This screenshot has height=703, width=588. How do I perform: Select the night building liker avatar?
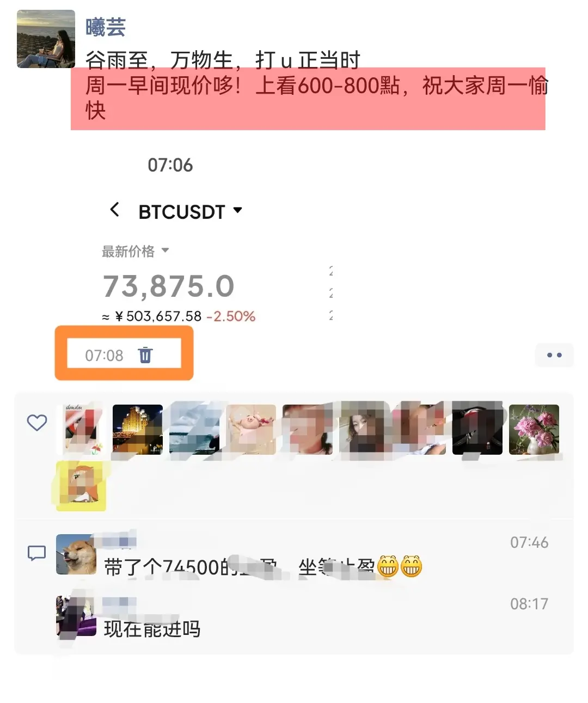coord(137,430)
